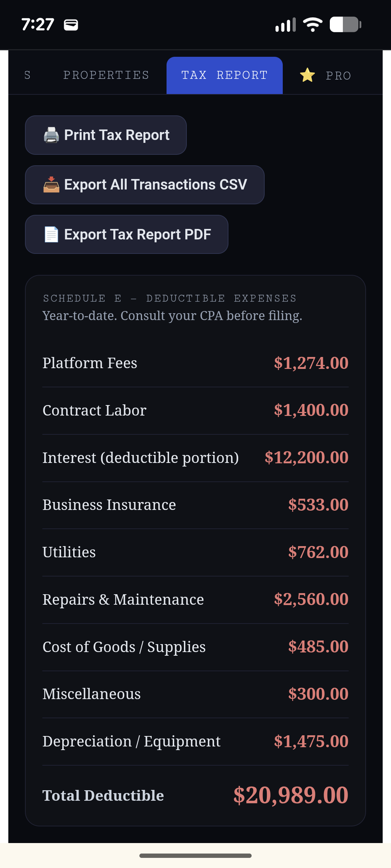Tap the home indicator bar
This screenshot has height=868, width=391.
click(195, 856)
